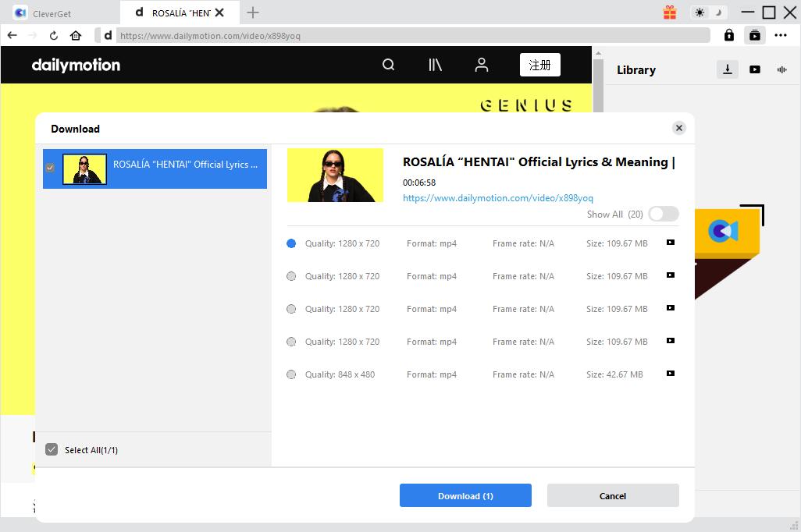The height and width of the screenshot is (532, 801).
Task: Click the Dailymotion user account icon
Action: coord(482,66)
